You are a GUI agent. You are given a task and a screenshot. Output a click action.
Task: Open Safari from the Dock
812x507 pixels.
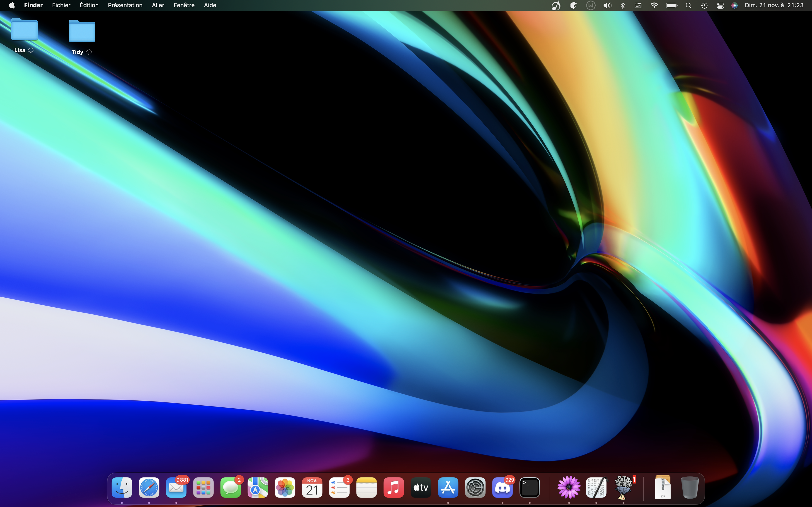149,488
